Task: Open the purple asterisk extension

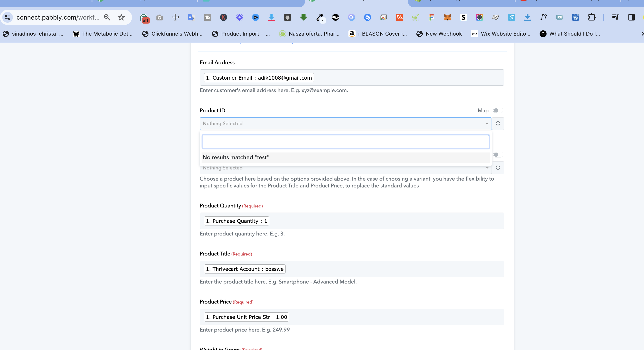Action: 240,17
